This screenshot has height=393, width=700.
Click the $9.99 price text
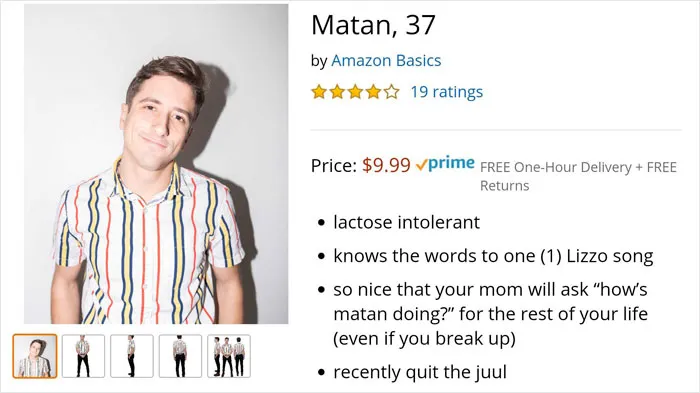pyautogui.click(x=386, y=165)
